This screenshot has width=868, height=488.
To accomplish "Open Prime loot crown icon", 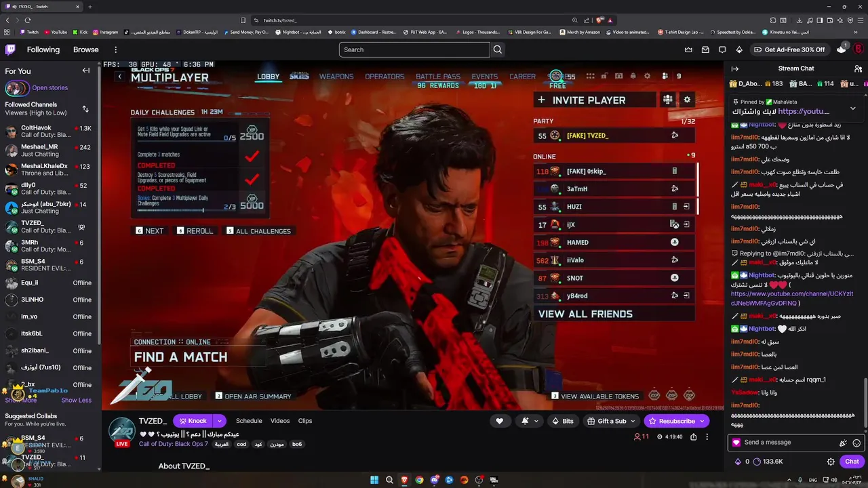I will pos(689,49).
